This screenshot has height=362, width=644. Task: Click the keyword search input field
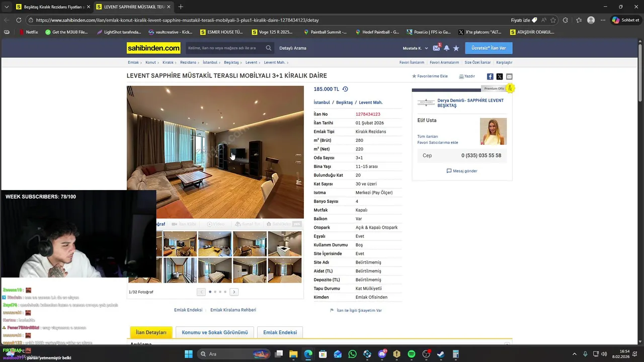click(x=225, y=48)
